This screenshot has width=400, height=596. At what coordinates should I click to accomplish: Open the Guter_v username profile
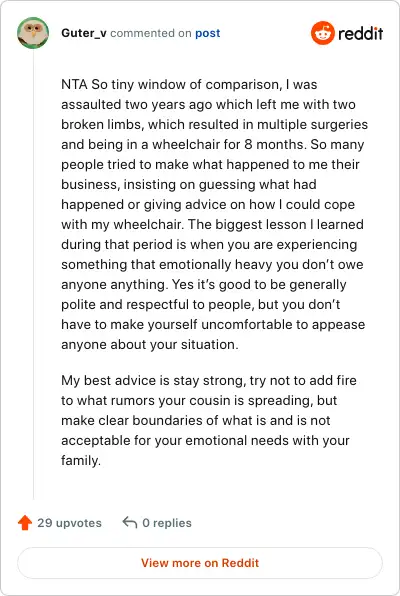click(x=84, y=33)
